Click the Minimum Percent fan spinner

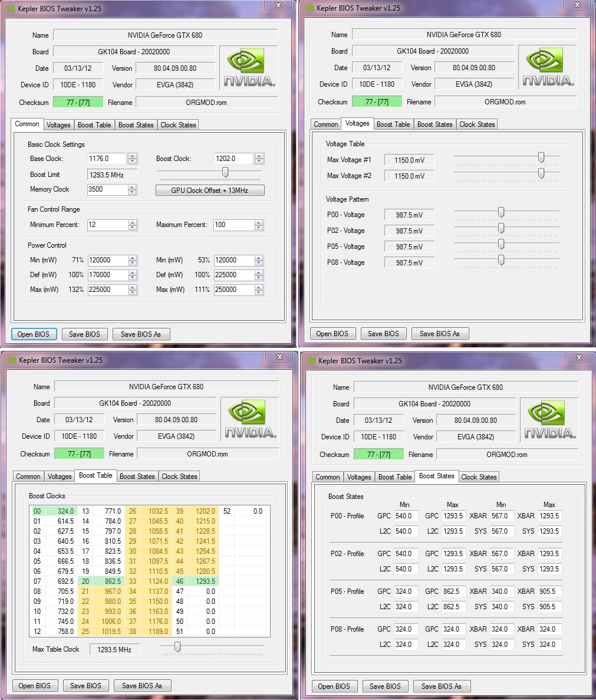coord(133,225)
